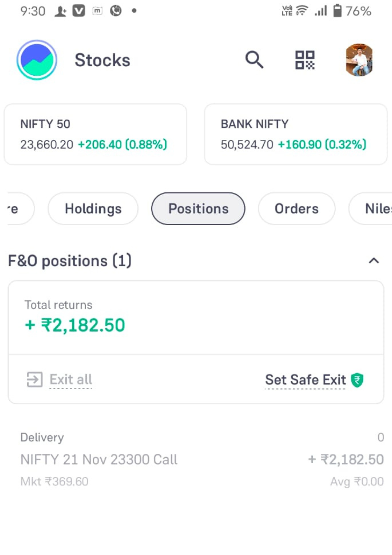
Task: Tap the add-contact notification icon
Action: point(60,11)
